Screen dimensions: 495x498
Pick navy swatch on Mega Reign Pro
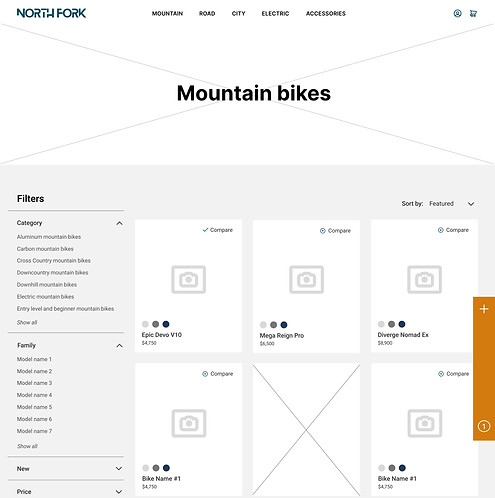pos(284,325)
